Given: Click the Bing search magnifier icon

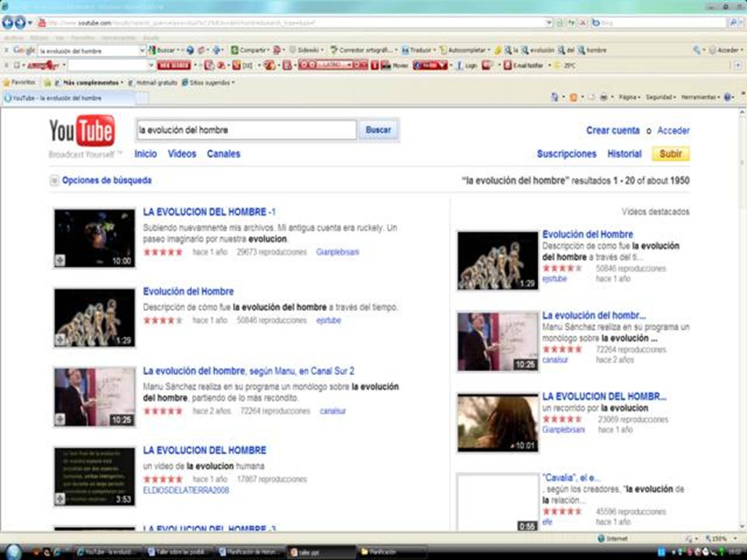Looking at the screenshot, I should 734,23.
